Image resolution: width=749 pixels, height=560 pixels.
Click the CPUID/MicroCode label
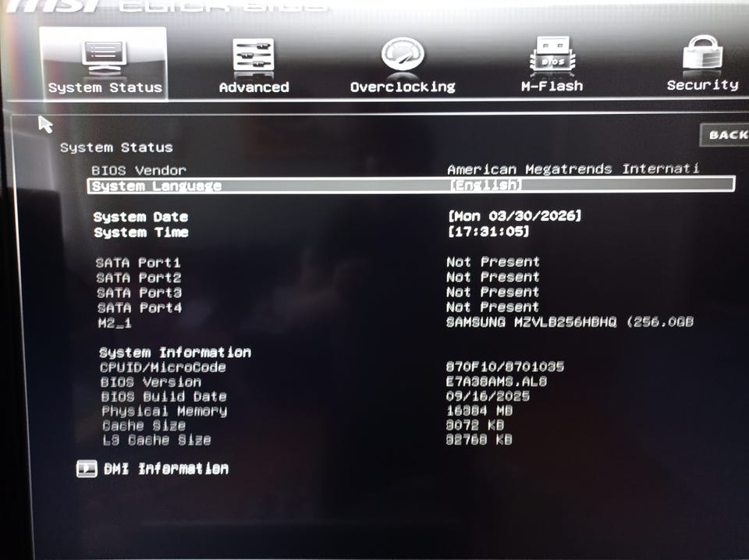click(x=163, y=367)
